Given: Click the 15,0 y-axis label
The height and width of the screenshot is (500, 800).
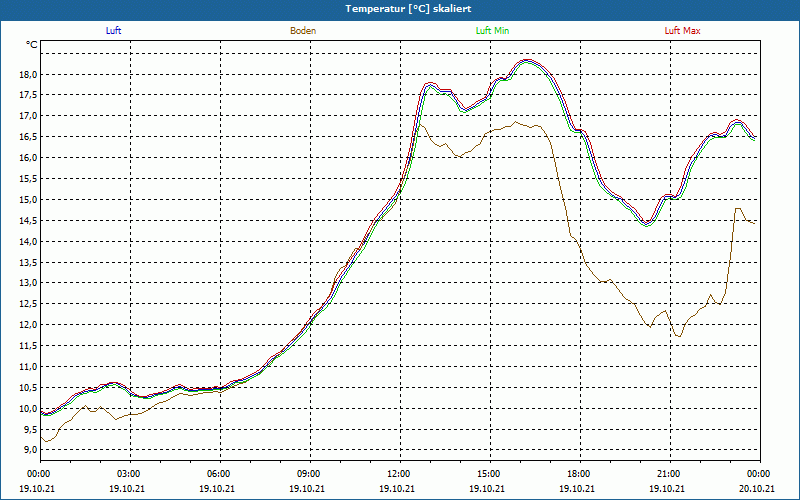Looking at the screenshot, I should coord(29,199).
